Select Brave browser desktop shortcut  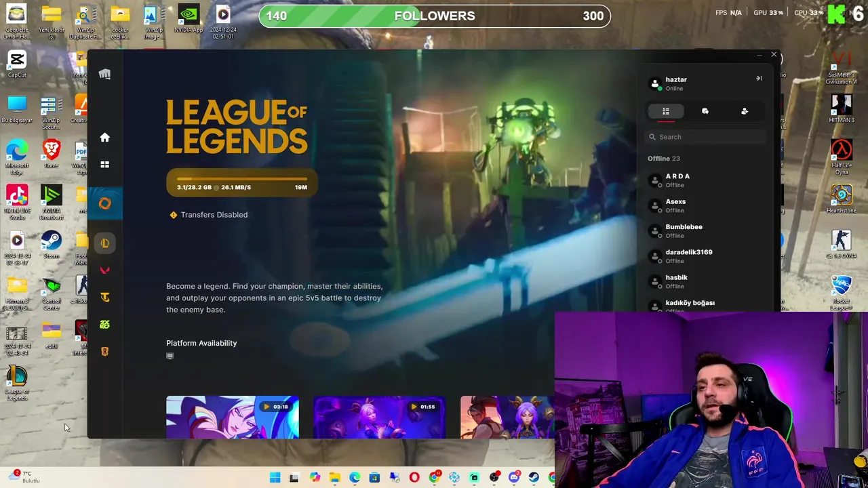(52, 155)
